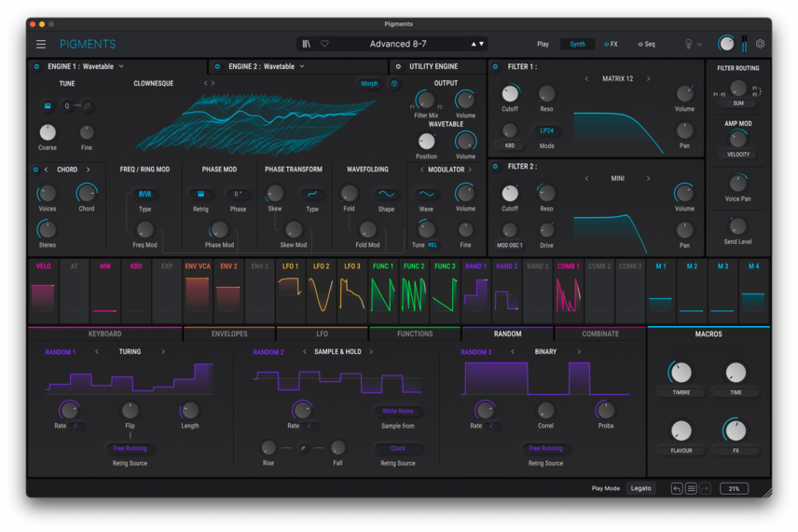This screenshot has height=532, width=798.
Task: Click the Modulator wave icon
Action: pos(426,194)
